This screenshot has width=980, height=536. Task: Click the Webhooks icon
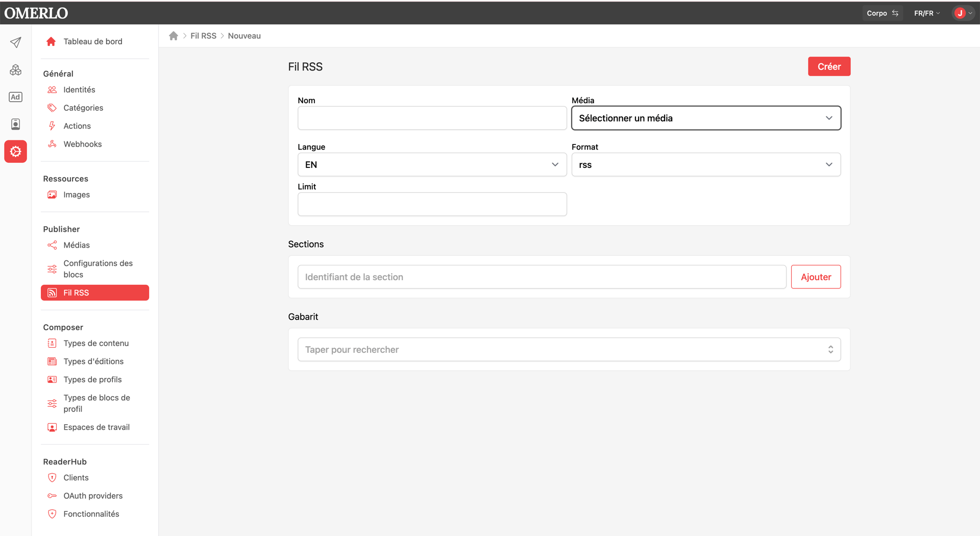click(52, 144)
